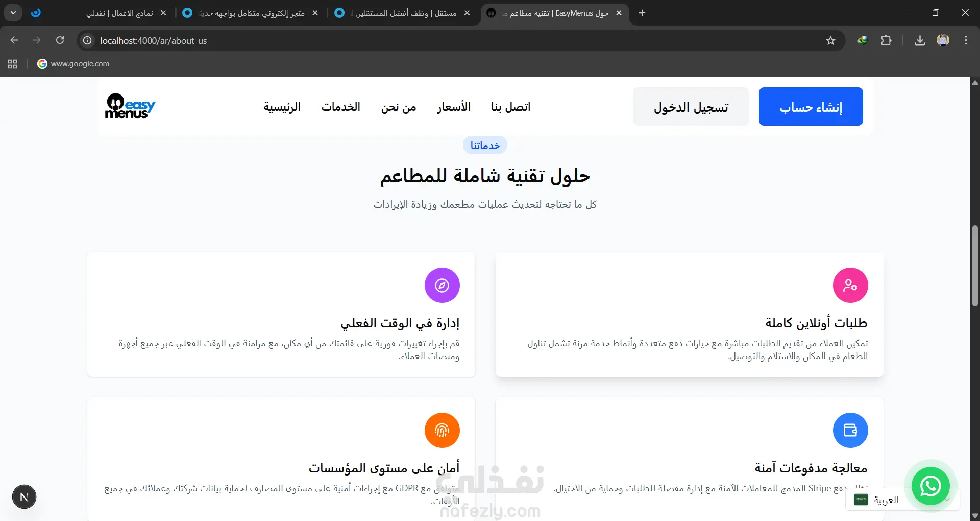The width and height of the screenshot is (980, 521).
Task: Click the إدارة في الوقت الفعلي card title
Action: coord(400,323)
